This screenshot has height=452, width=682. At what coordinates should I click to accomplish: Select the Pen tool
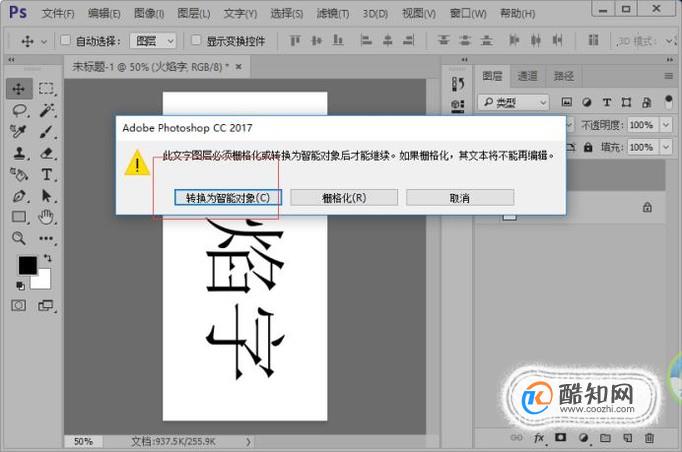(19, 196)
